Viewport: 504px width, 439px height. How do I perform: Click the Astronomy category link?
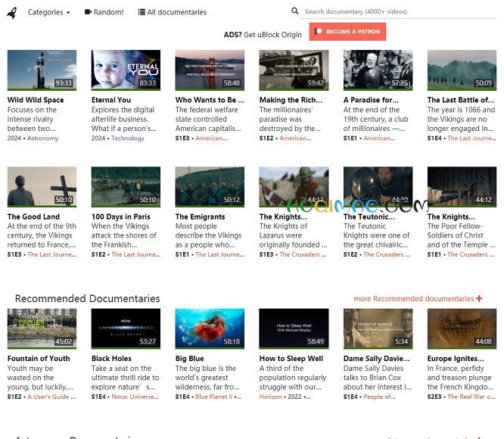42,139
